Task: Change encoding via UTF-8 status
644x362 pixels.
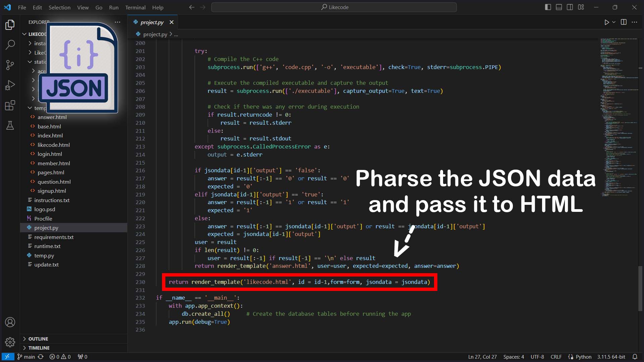Action: tap(537, 357)
